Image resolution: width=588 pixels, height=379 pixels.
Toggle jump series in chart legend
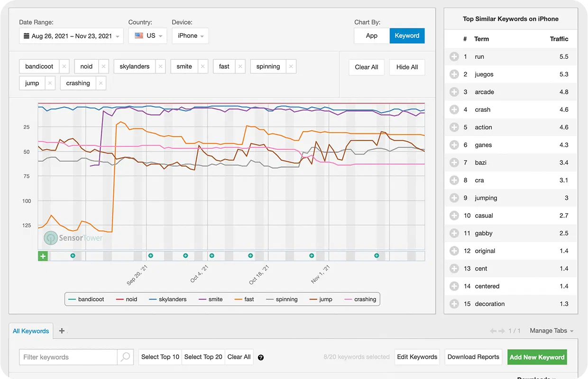321,299
